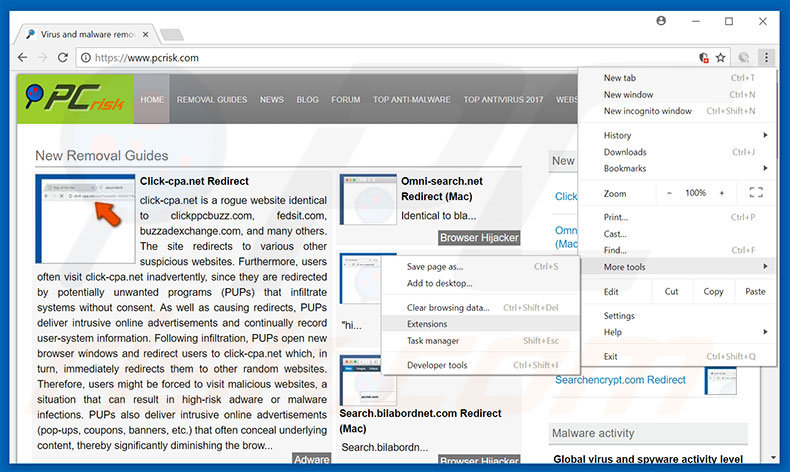Close the Virus and malware removal tab

[145, 34]
